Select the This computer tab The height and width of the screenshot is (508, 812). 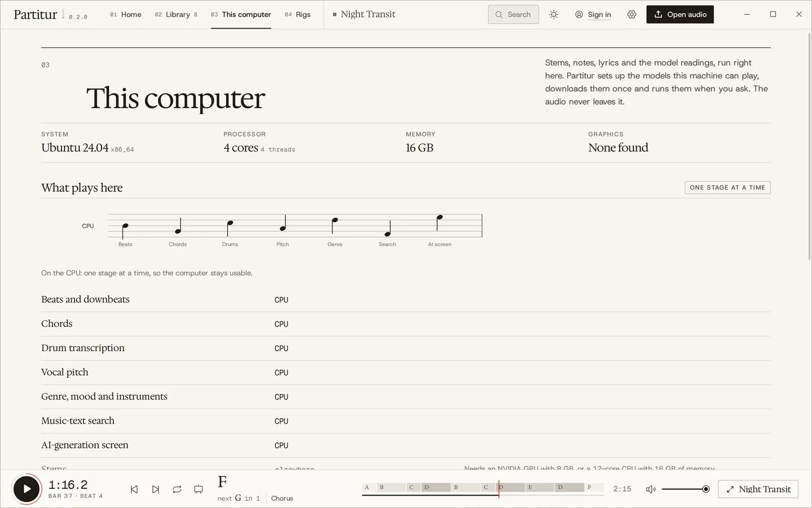click(241, 15)
